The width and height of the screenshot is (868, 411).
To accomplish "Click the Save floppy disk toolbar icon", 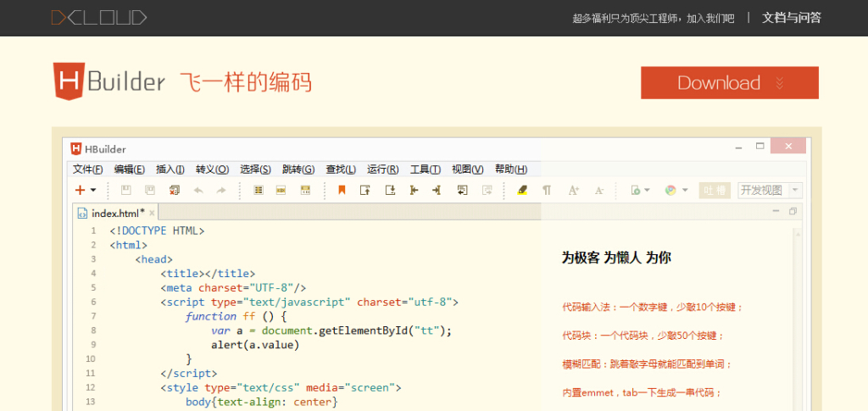I will (125, 191).
